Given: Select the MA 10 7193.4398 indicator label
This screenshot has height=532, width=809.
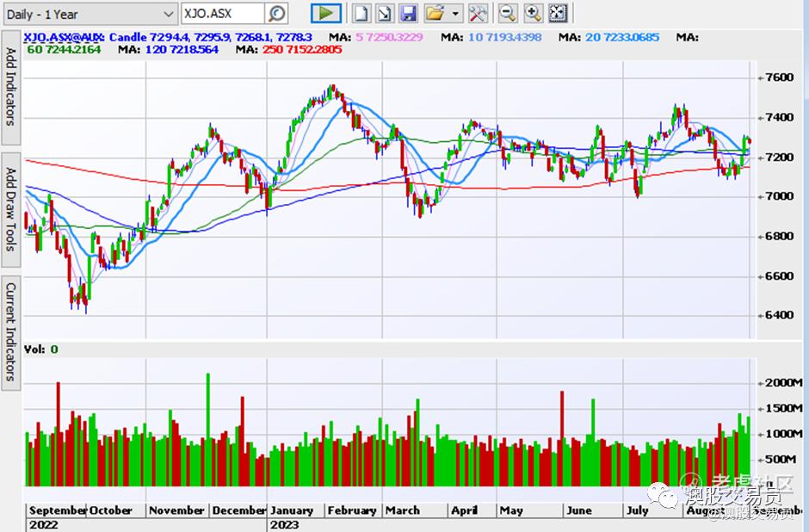Looking at the screenshot, I should pos(491,38).
